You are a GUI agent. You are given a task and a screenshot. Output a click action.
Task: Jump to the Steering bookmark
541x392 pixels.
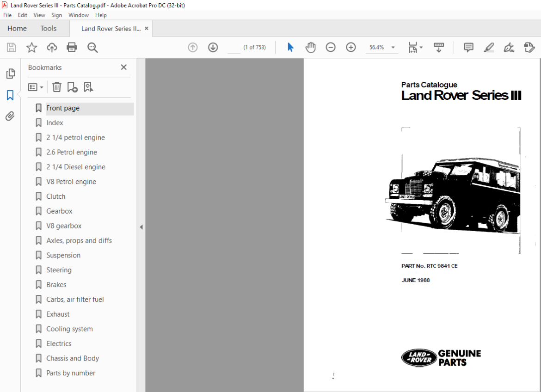coord(59,270)
